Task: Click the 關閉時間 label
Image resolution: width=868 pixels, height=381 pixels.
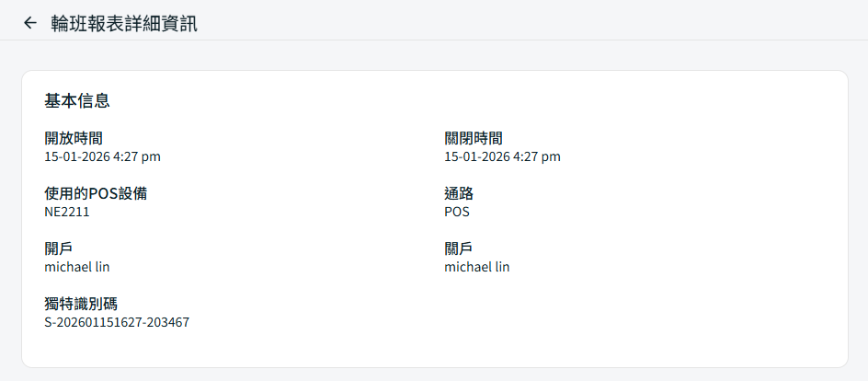Action: tap(474, 138)
